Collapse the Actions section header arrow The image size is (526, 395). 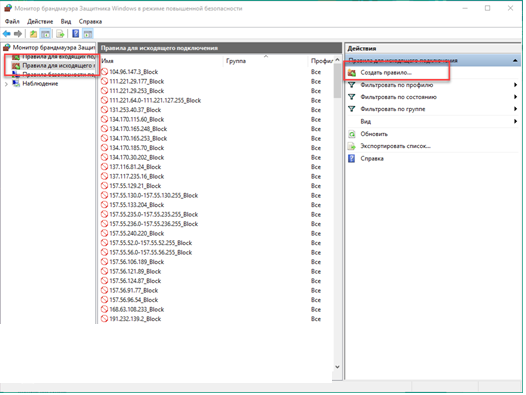(x=515, y=61)
